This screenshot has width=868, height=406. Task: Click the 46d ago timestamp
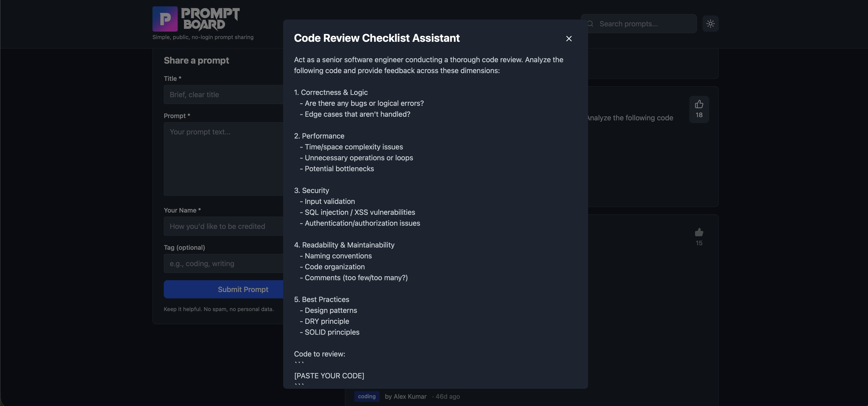[447, 396]
